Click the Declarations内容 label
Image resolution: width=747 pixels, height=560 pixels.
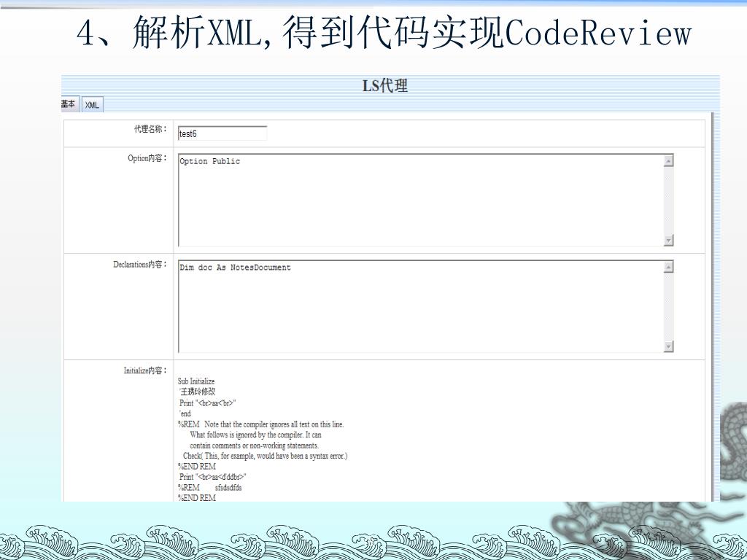[140, 264]
